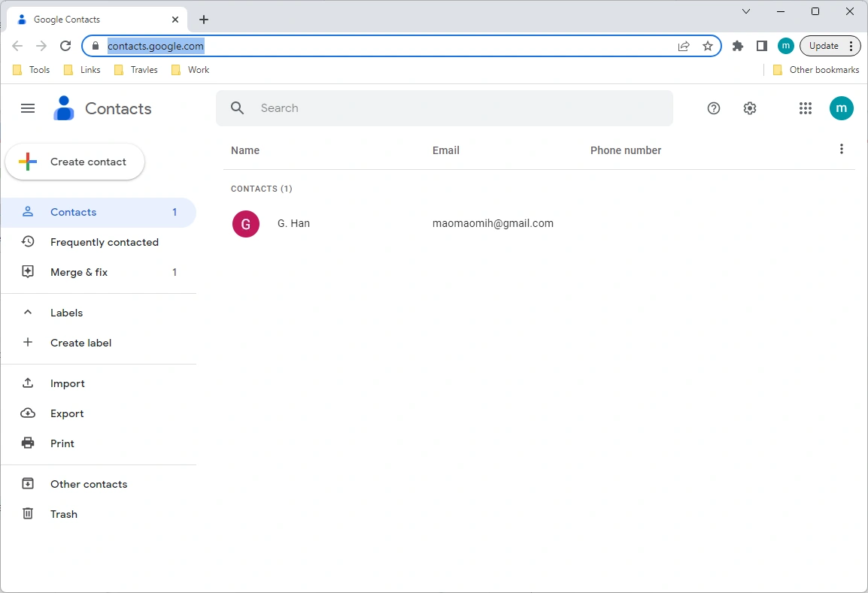Open the G. Han contact row

[x=539, y=223]
